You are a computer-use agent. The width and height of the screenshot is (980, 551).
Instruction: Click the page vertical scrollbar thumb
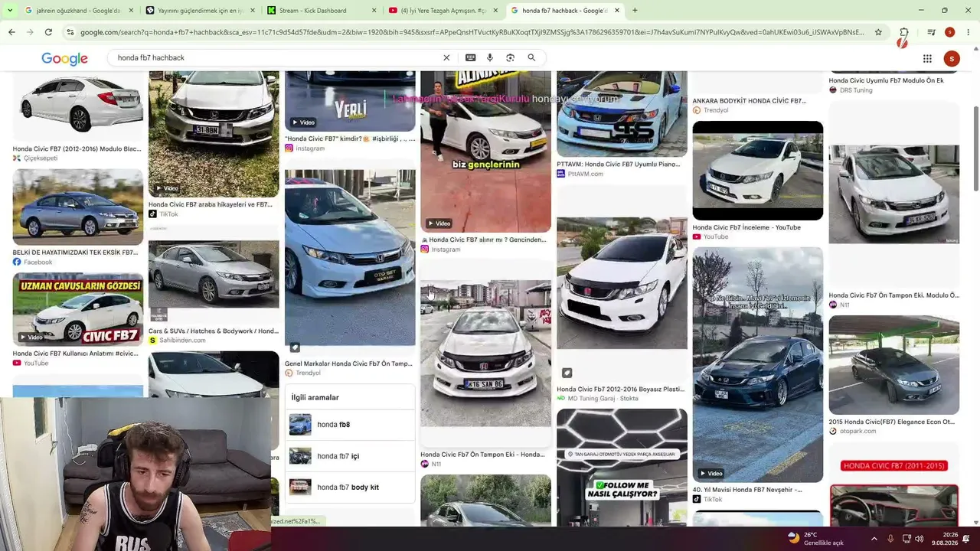(975, 148)
